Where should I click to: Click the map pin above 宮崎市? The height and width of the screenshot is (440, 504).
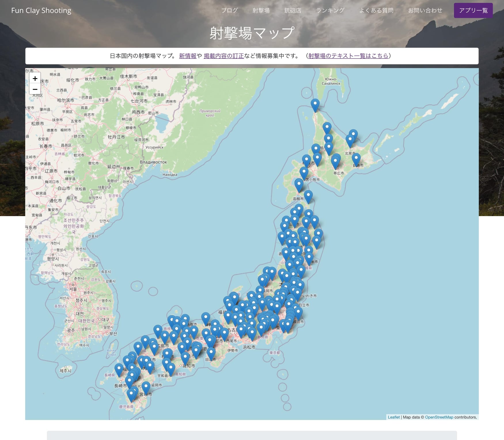coord(146,388)
